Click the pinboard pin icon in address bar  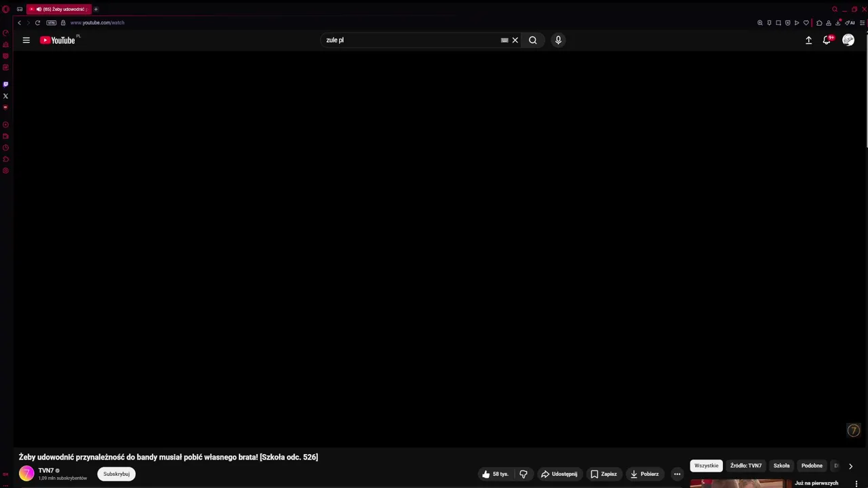[x=769, y=23]
